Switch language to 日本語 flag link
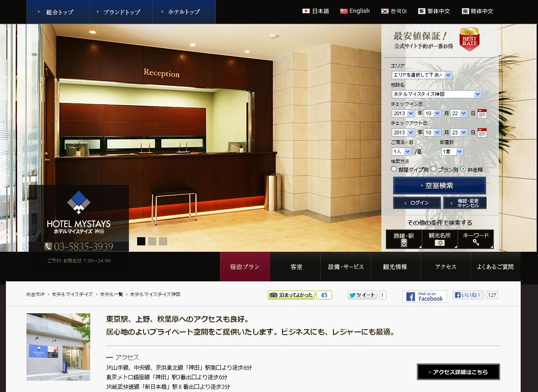538x392 pixels. click(315, 11)
